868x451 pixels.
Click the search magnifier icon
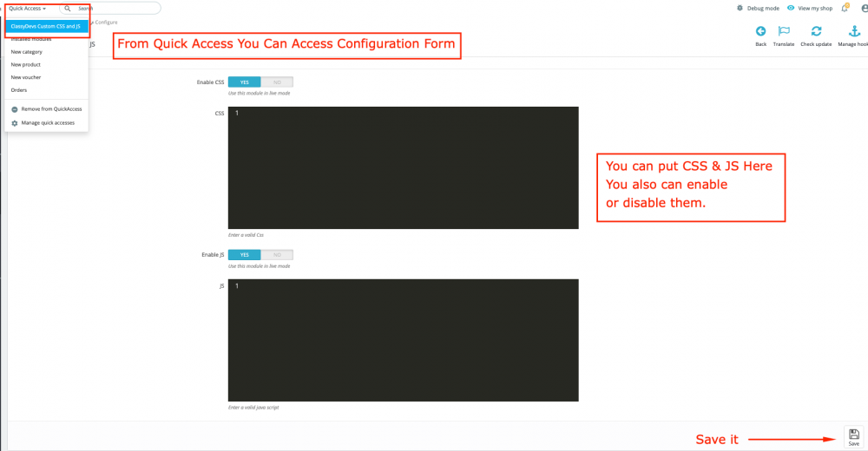pyautogui.click(x=68, y=9)
